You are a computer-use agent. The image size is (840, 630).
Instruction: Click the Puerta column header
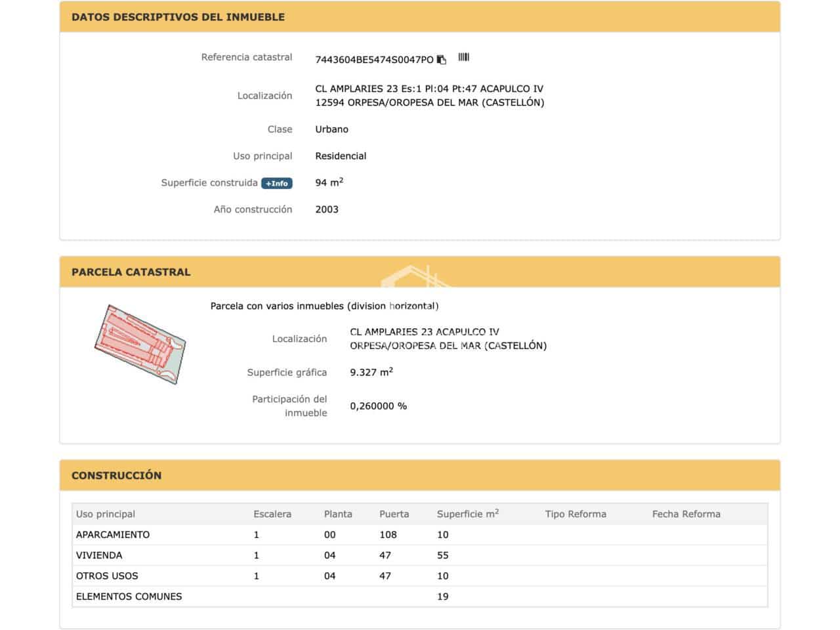click(x=394, y=514)
